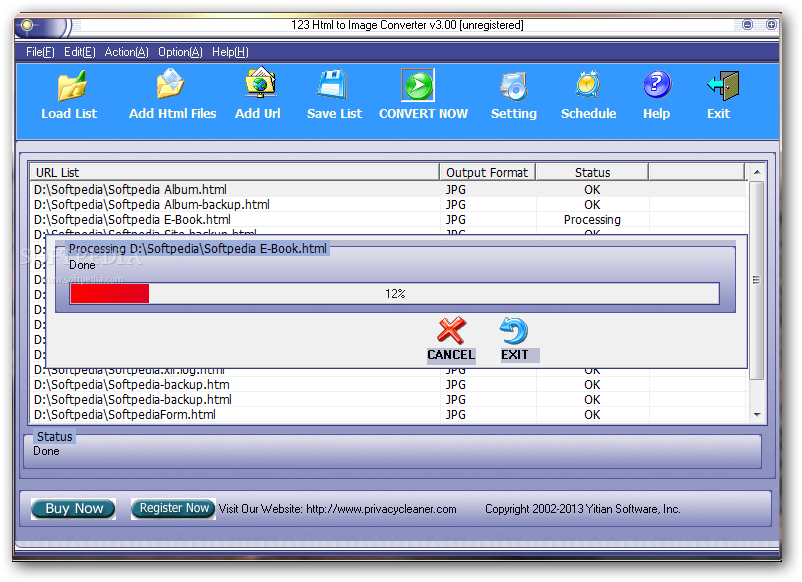This screenshot has height=582, width=802.
Task: Open the Edit(E) menu
Action: click(80, 52)
